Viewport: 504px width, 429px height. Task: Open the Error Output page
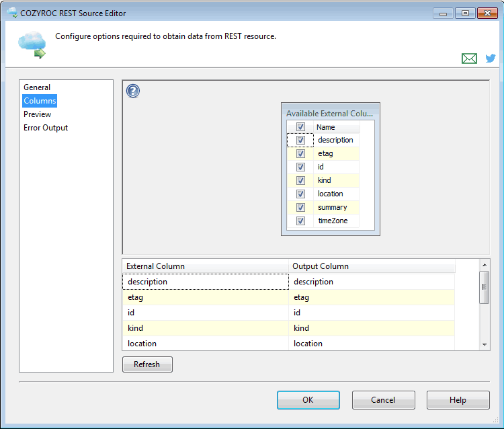(46, 128)
